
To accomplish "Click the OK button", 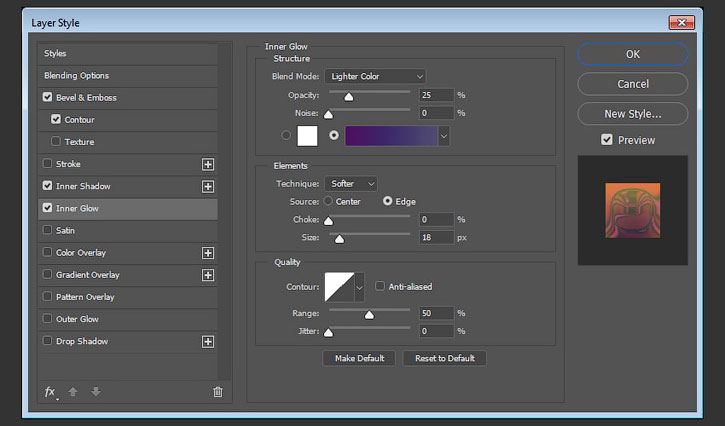I will (633, 54).
